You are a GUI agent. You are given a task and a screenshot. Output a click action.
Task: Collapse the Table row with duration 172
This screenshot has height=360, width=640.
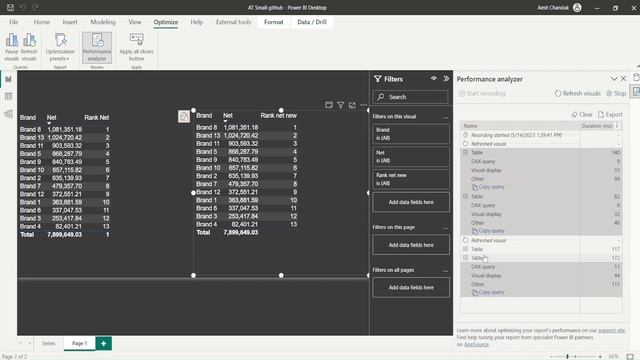(x=465, y=258)
